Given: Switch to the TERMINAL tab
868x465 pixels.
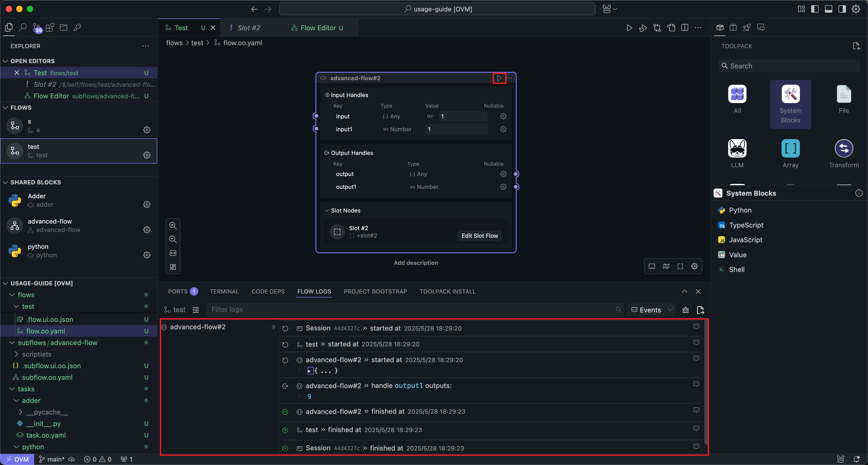Looking at the screenshot, I should (224, 291).
